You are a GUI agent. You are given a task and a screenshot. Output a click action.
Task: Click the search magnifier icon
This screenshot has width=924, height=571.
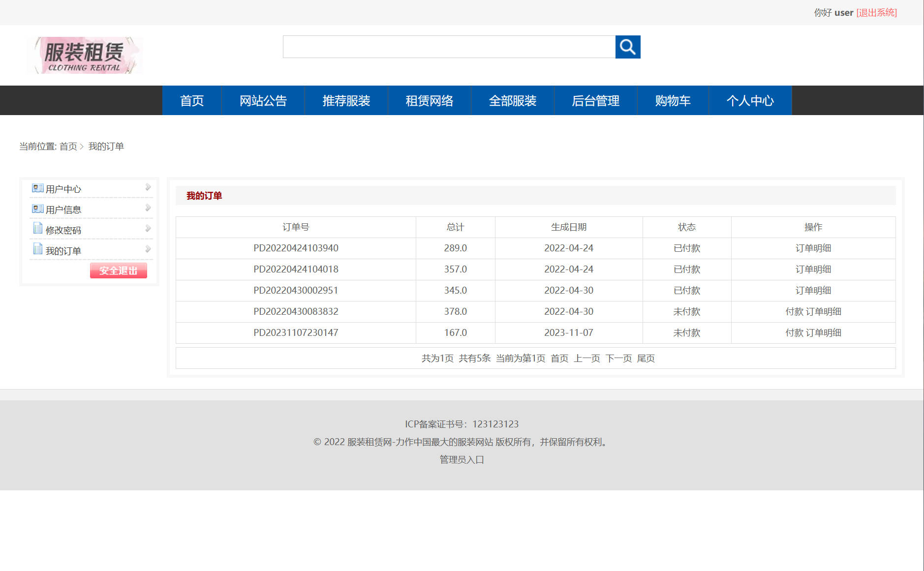point(628,47)
